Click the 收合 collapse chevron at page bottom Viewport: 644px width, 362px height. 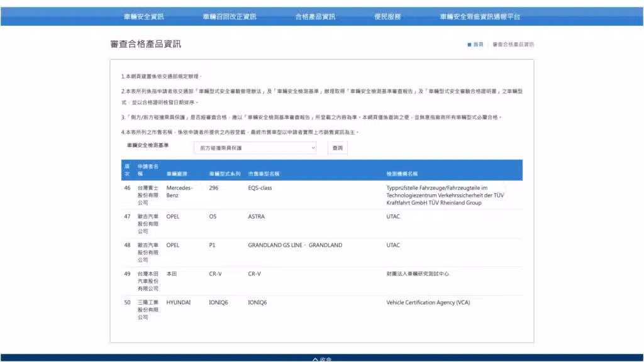click(x=322, y=359)
